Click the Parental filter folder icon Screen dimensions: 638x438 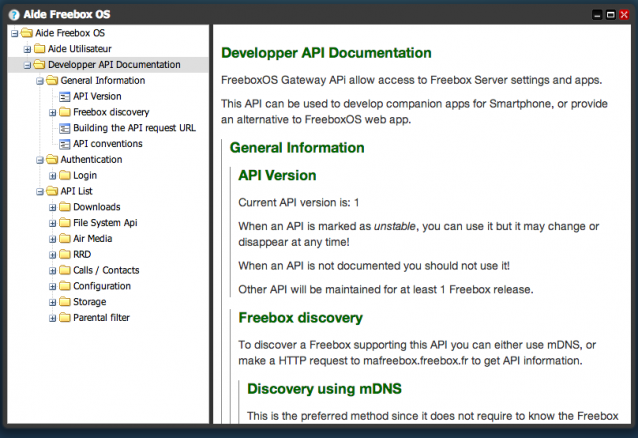[65, 318]
